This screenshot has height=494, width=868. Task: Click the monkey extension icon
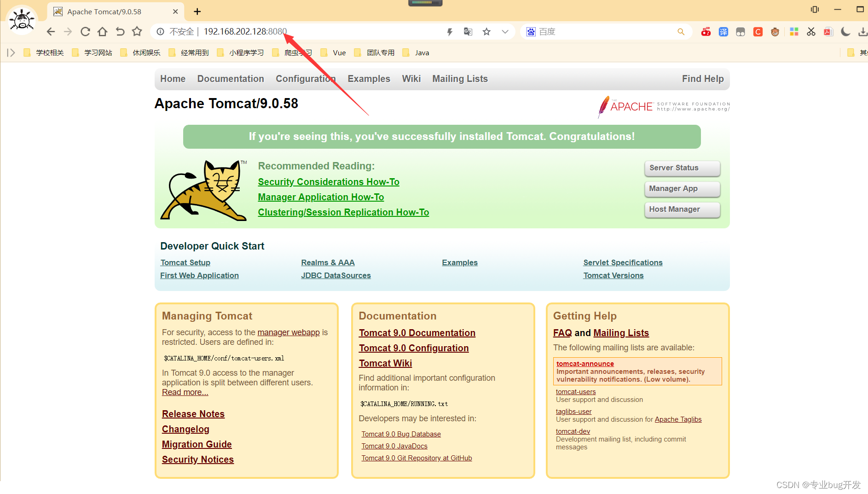coord(775,32)
